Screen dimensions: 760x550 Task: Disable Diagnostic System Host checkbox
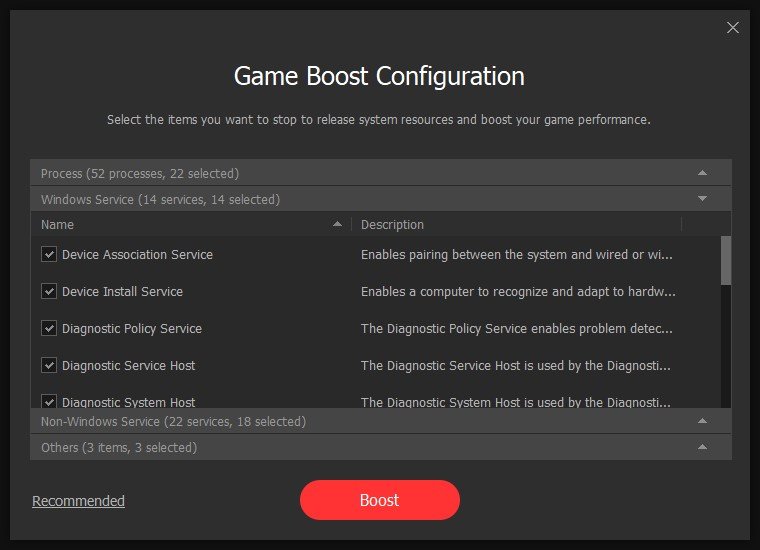coord(49,401)
